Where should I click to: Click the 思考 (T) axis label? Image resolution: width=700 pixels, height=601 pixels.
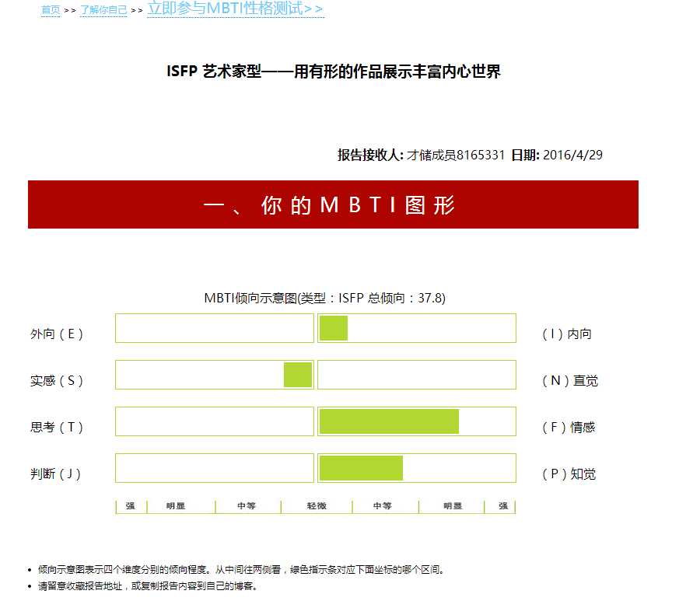(57, 427)
